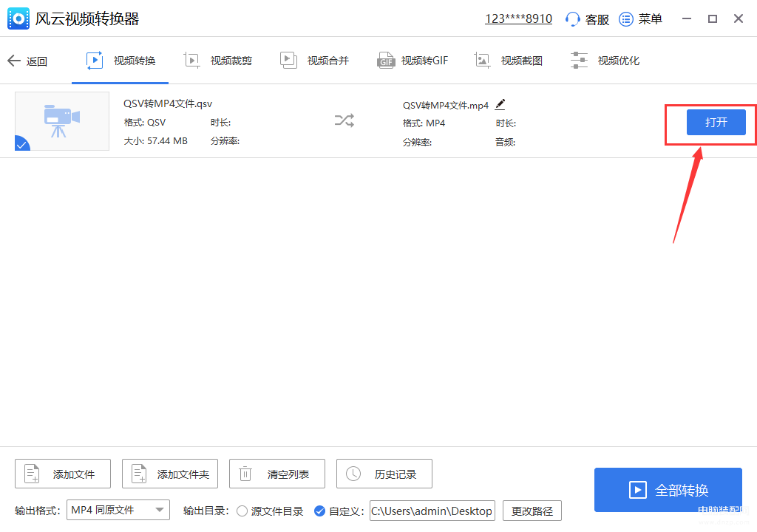Click the 更改路径 button
Viewport: 757px width, 532px height.
pos(532,511)
